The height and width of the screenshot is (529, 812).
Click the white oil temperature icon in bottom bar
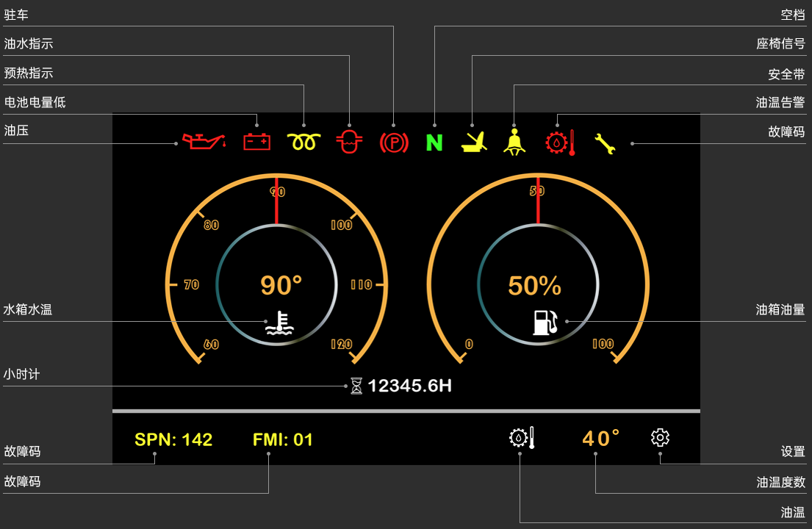(x=521, y=438)
